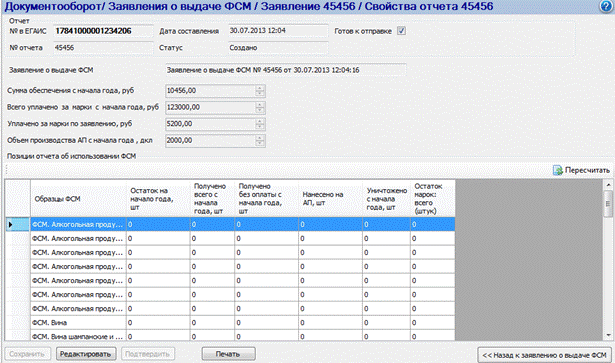The width and height of the screenshot is (615, 363).
Task: Click Нанесено на АП cell in ФСМ. Вина row
Action: (x=331, y=323)
